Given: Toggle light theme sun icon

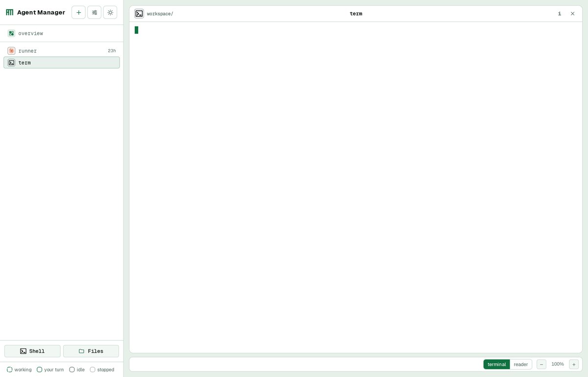Looking at the screenshot, I should tap(110, 12).
